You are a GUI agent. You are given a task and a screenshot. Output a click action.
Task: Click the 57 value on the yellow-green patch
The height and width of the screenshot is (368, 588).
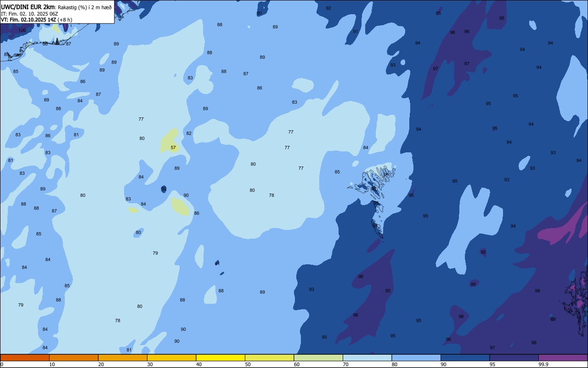(173, 148)
